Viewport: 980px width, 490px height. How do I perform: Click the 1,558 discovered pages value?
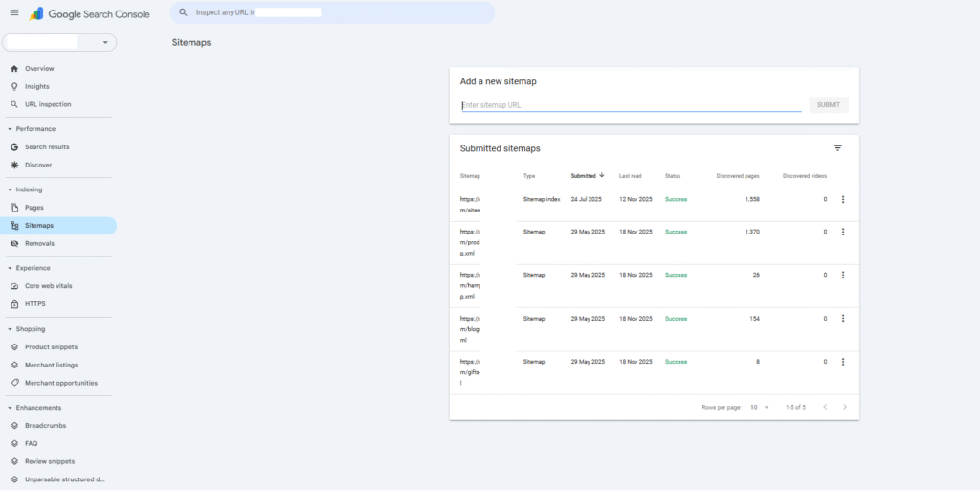752,199
